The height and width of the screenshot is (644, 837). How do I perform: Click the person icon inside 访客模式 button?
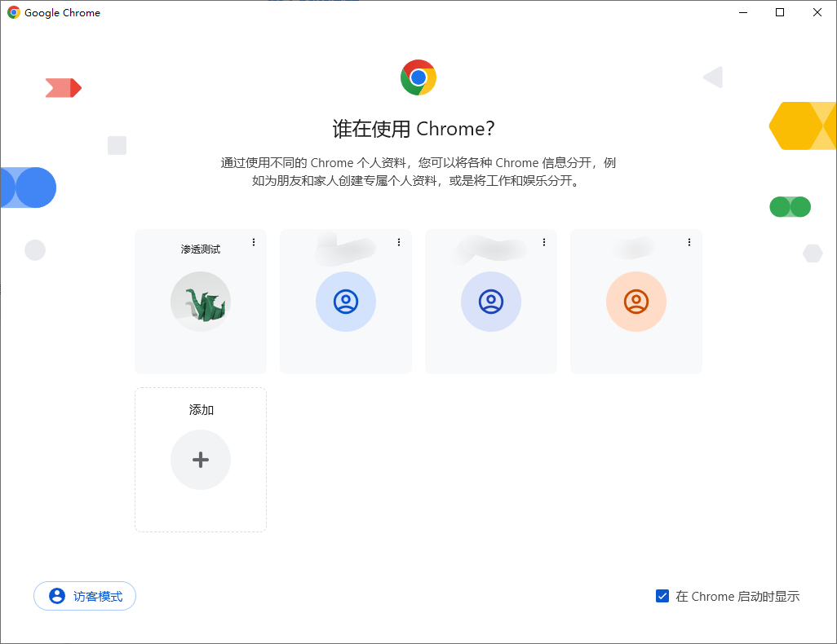pos(57,596)
